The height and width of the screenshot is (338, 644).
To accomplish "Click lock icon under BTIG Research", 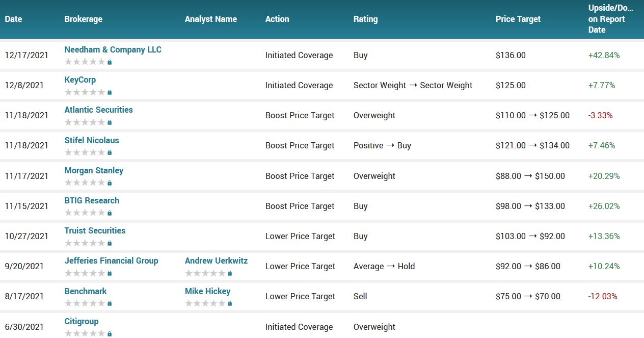I will (110, 213).
